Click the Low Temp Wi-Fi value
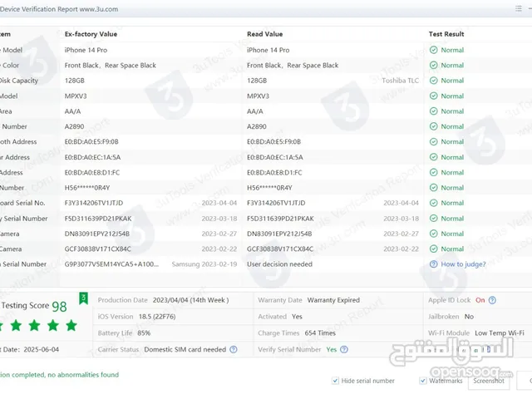The image size is (532, 399). click(500, 333)
